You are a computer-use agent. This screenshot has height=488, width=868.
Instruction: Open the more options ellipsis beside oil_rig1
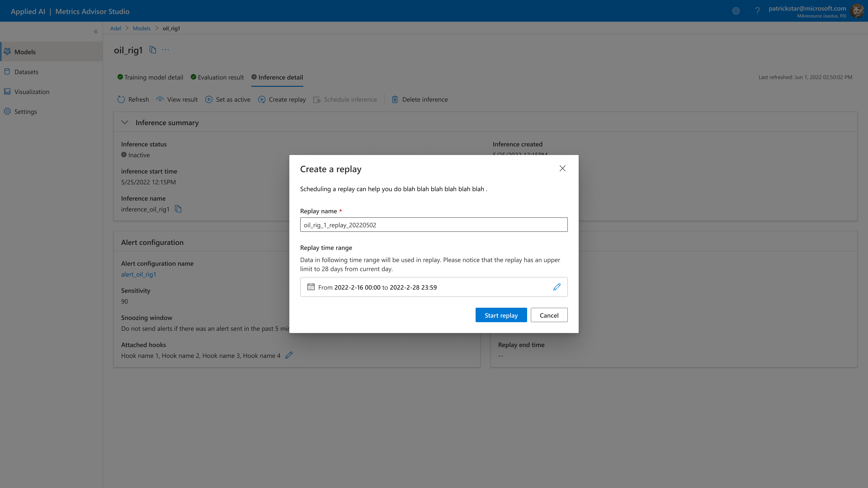pos(165,50)
